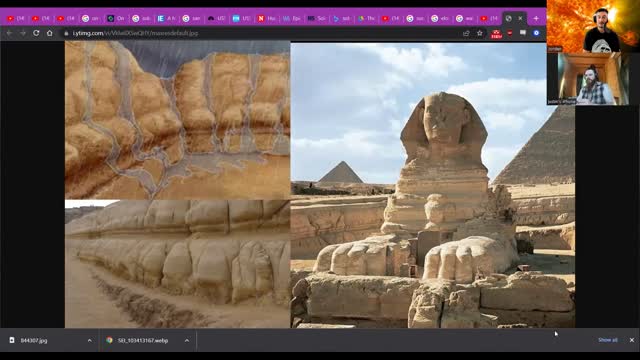The width and height of the screenshot is (640, 360).
Task: Expand options for 844307.jpg download
Action: pos(89,340)
